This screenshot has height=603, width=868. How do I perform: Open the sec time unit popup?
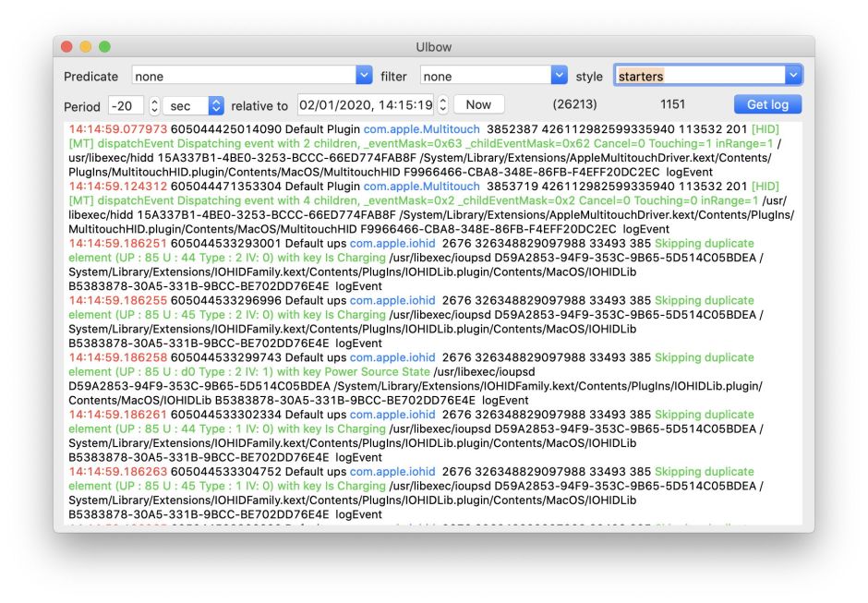[216, 106]
